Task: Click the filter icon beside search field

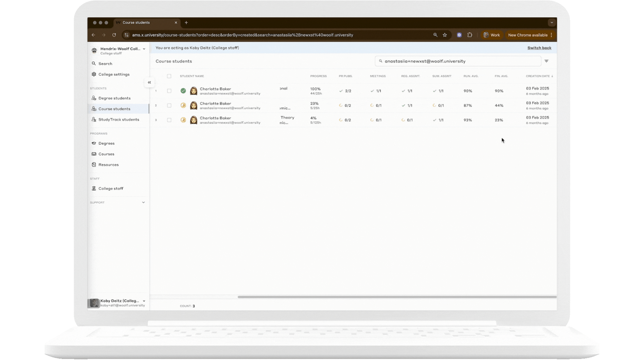Action: pyautogui.click(x=546, y=61)
